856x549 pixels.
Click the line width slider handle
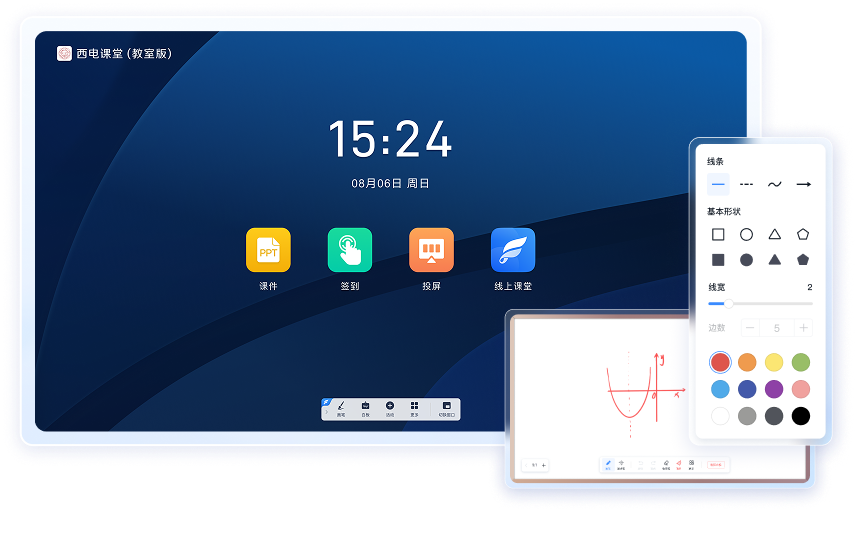coord(728,303)
